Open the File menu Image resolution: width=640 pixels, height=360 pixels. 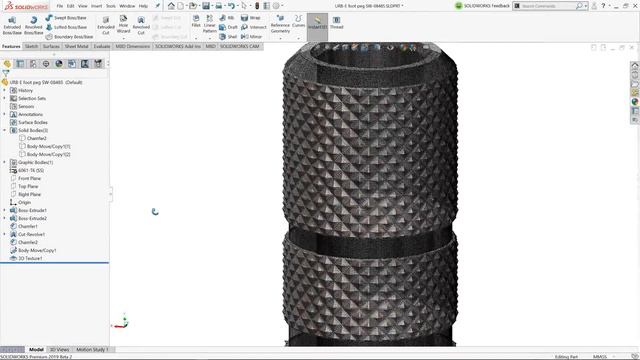60,6
